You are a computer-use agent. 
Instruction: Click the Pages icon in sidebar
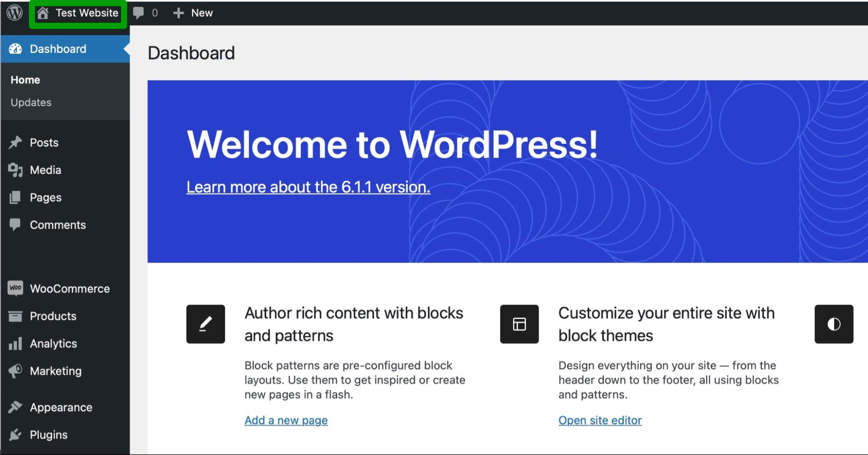[x=15, y=197]
